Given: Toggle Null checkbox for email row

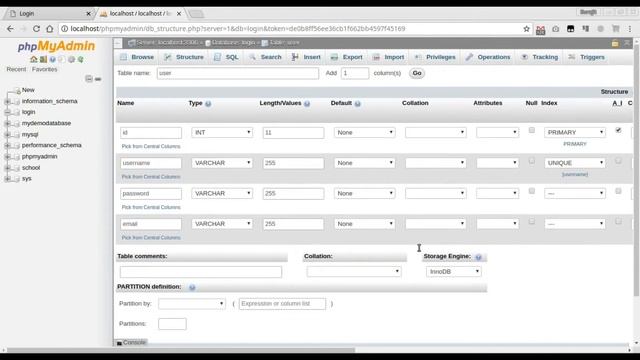Looking at the screenshot, I should (531, 222).
